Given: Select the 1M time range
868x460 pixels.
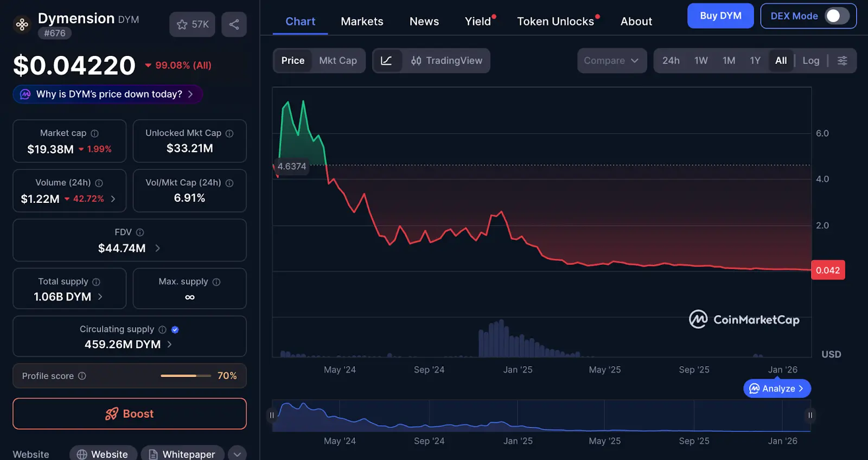Looking at the screenshot, I should pos(729,61).
